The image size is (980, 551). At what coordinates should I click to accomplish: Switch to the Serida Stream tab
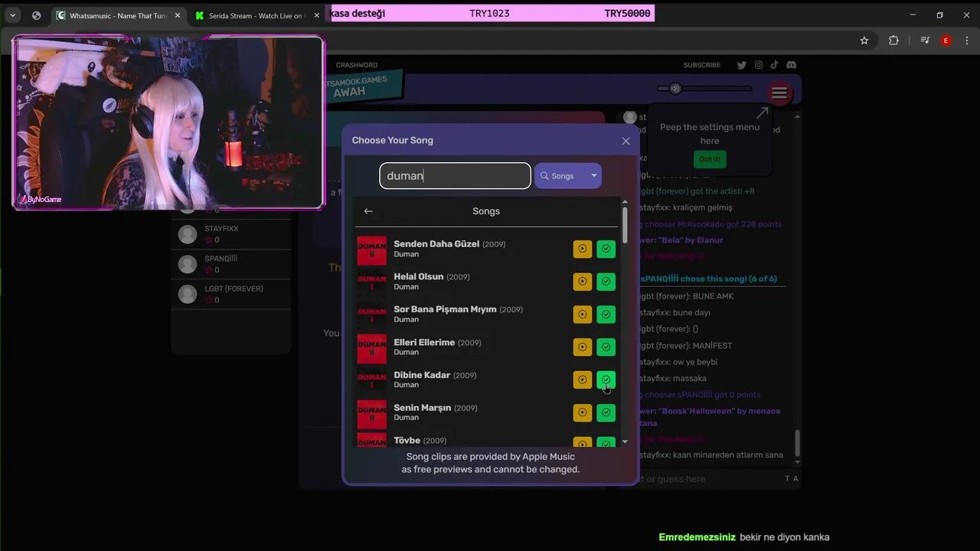point(256,15)
